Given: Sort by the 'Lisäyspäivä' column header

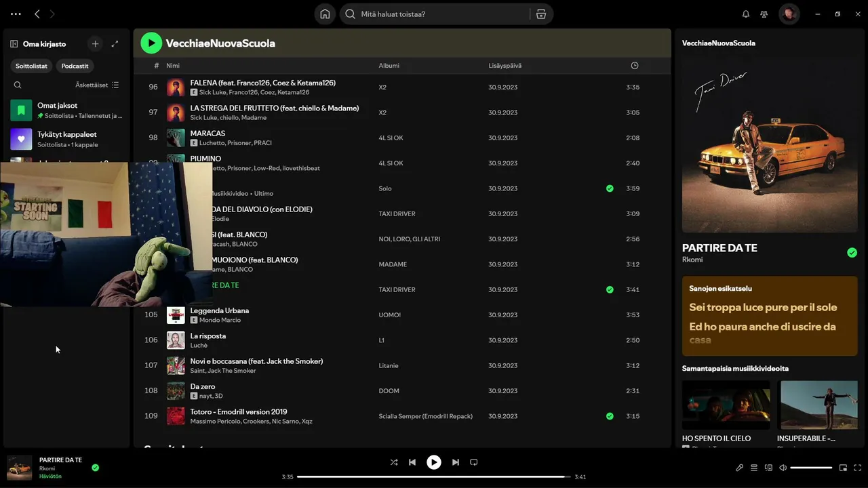Looking at the screenshot, I should [505, 66].
